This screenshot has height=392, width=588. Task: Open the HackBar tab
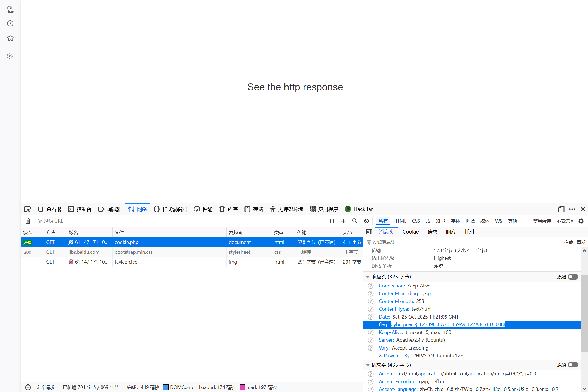359,209
